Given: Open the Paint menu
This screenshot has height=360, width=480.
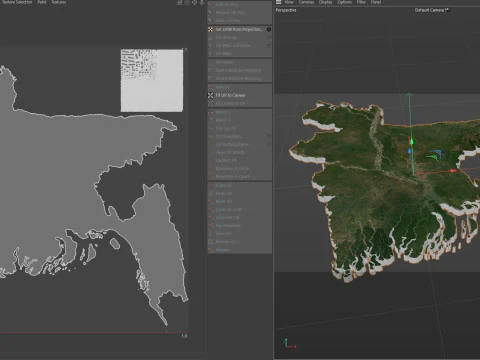Looking at the screenshot, I should click(42, 2).
